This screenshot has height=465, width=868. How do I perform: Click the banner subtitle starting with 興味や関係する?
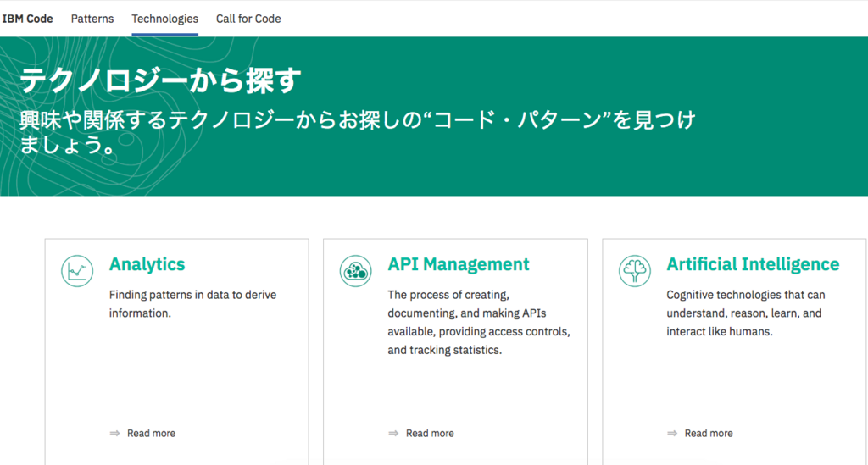(358, 132)
